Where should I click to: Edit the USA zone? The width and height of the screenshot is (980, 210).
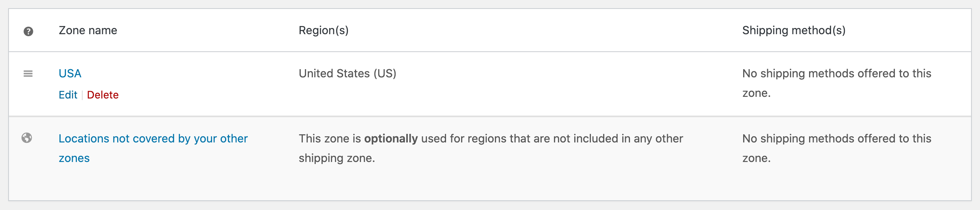point(68,95)
